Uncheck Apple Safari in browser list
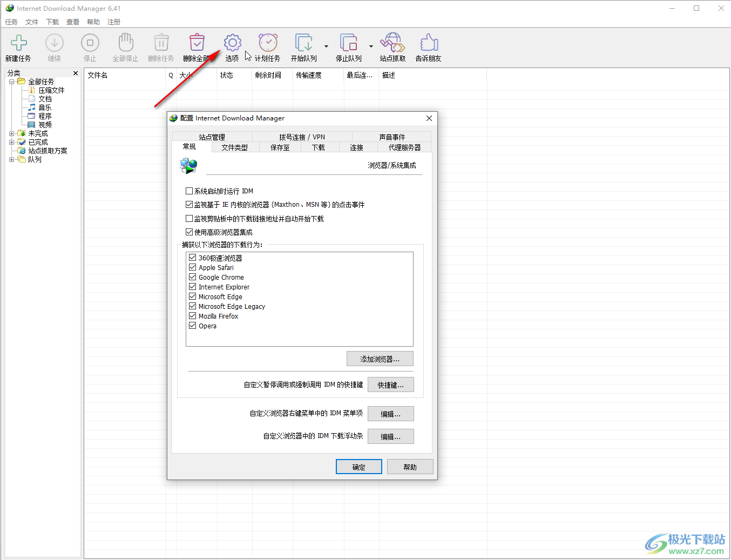Screen dimensions: 731x560 click(192, 267)
